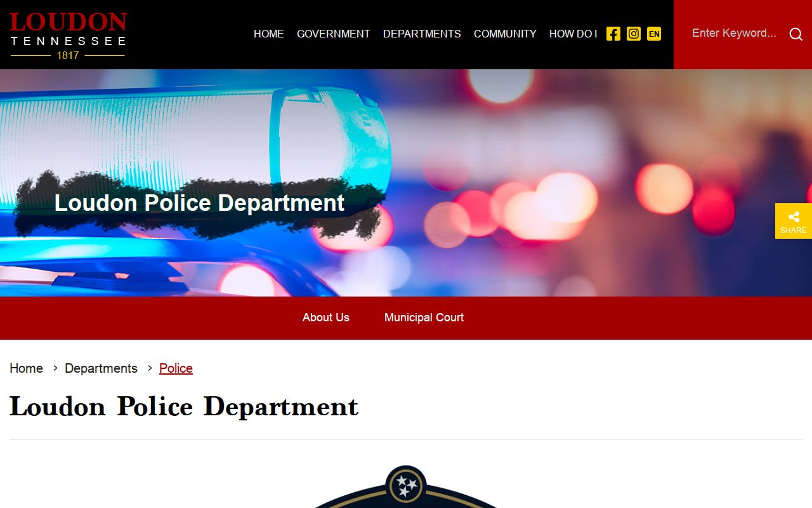812x508 pixels.
Task: Open the Home menu item
Action: [x=269, y=34]
